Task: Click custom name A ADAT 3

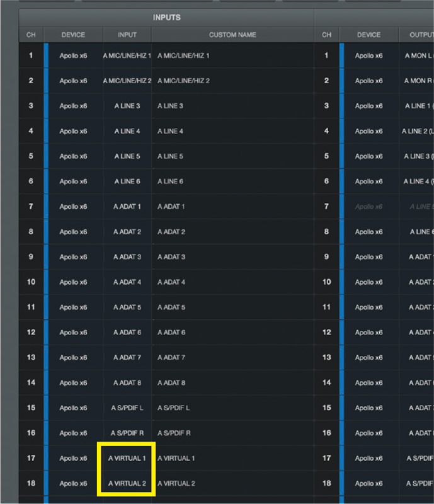Action: coord(233,257)
